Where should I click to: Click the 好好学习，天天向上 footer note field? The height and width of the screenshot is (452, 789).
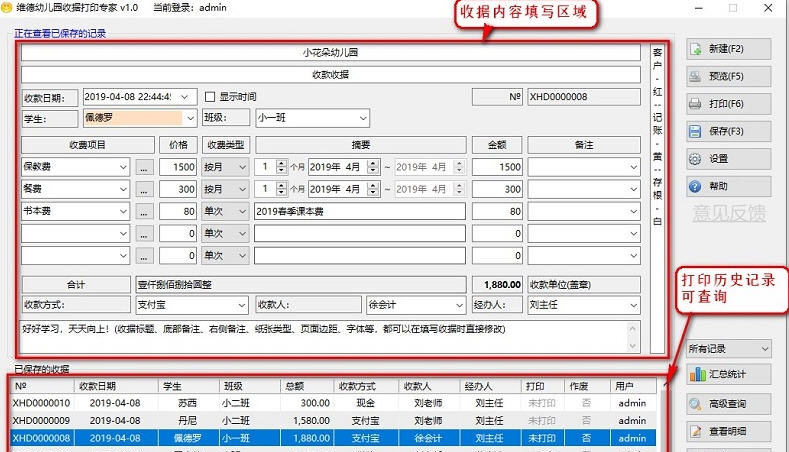coord(331,337)
